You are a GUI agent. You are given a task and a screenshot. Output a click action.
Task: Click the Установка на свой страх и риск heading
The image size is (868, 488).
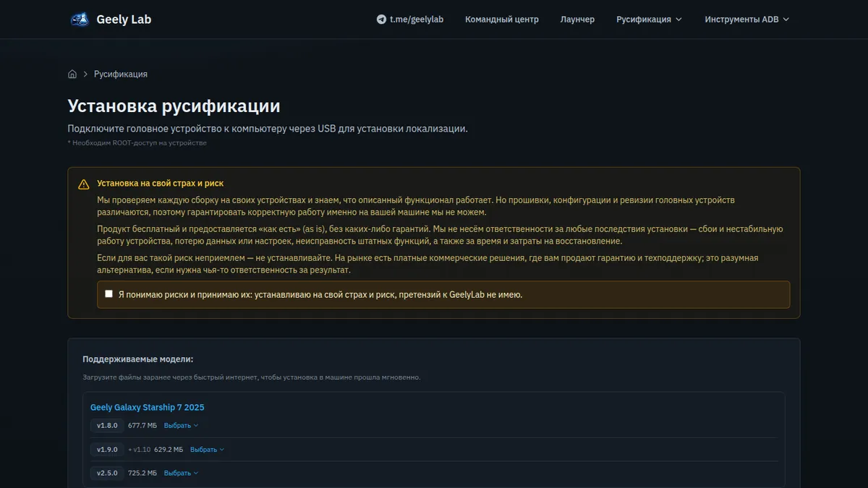(x=161, y=184)
